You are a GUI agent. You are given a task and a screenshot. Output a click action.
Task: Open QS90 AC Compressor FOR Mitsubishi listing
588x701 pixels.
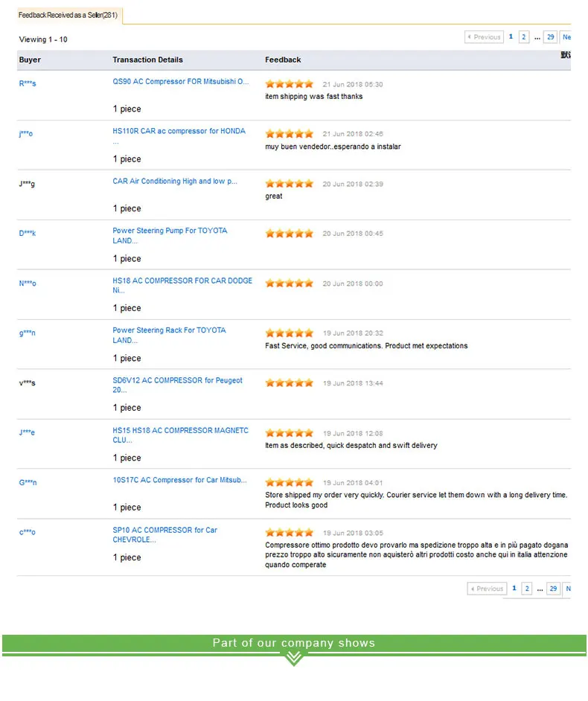[x=180, y=81]
